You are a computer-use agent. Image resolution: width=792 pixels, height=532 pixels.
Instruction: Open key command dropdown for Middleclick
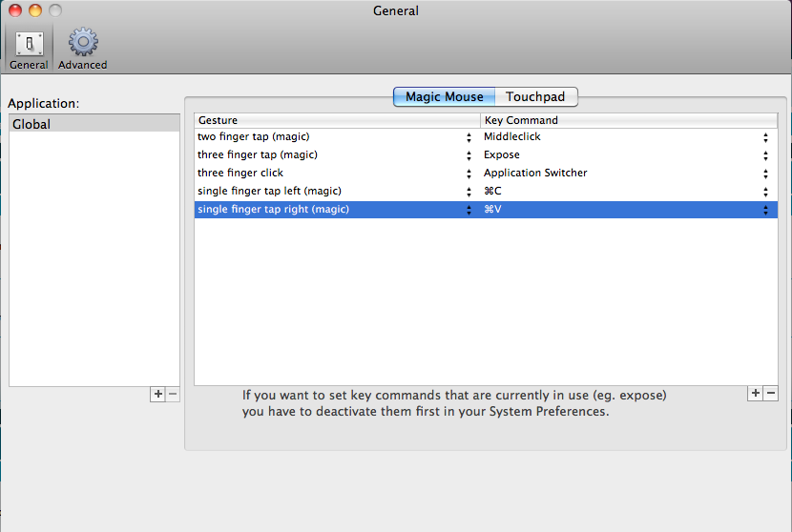coord(765,137)
